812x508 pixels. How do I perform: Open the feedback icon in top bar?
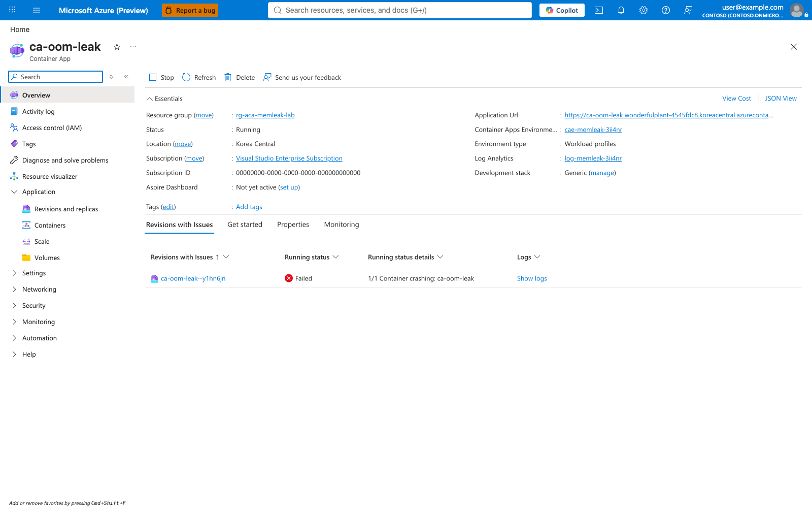[688, 10]
